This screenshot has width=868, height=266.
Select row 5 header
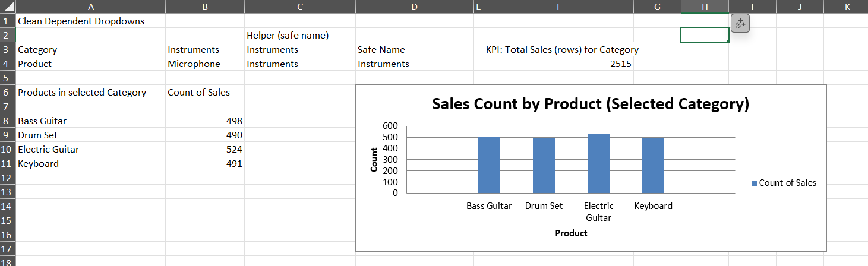[8, 78]
